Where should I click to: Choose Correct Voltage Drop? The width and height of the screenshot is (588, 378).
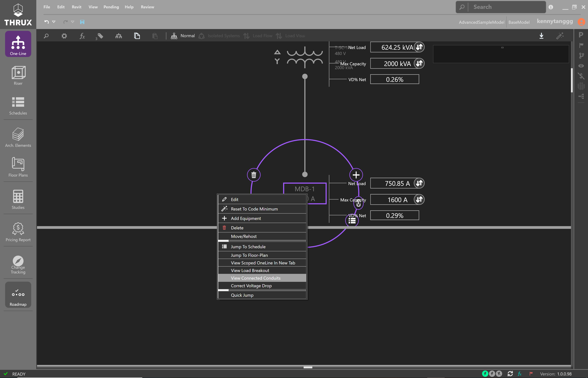(x=262, y=286)
